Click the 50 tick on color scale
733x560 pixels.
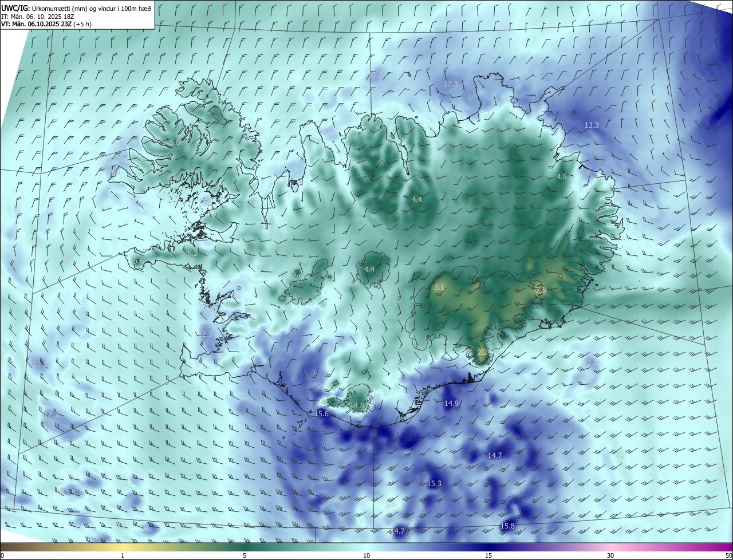pyautogui.click(x=728, y=555)
